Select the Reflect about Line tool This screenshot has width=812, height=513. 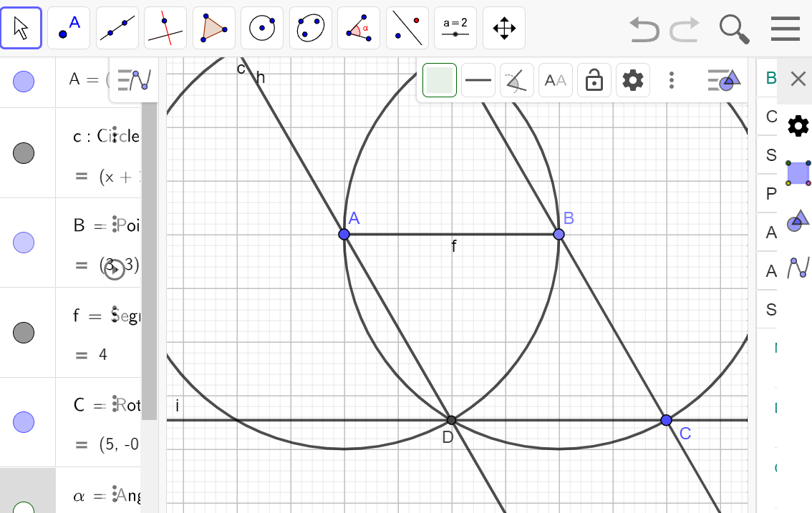point(407,28)
